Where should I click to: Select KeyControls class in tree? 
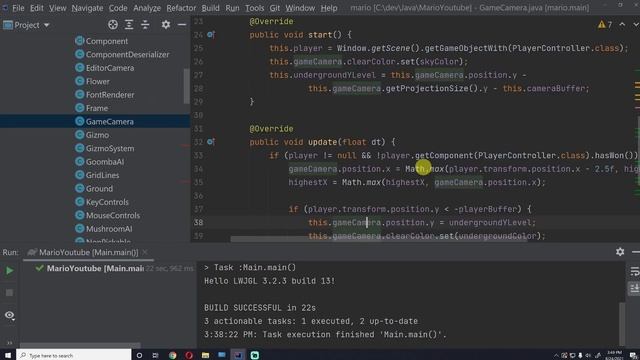102,202
